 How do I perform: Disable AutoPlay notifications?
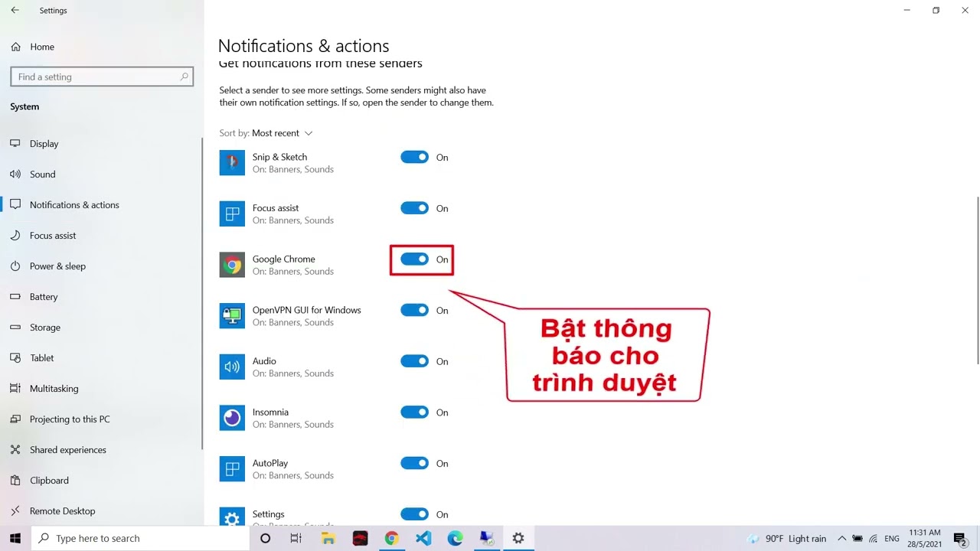tap(414, 463)
